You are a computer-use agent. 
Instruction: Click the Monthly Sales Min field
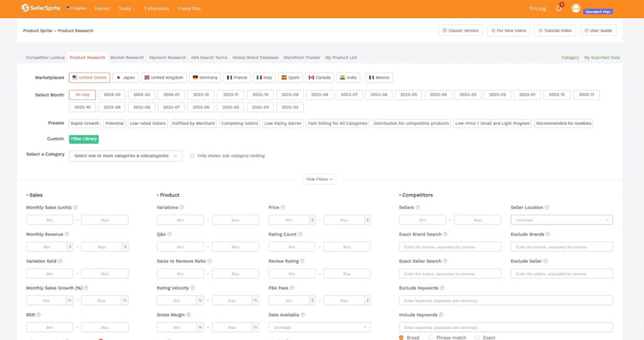(x=50, y=220)
